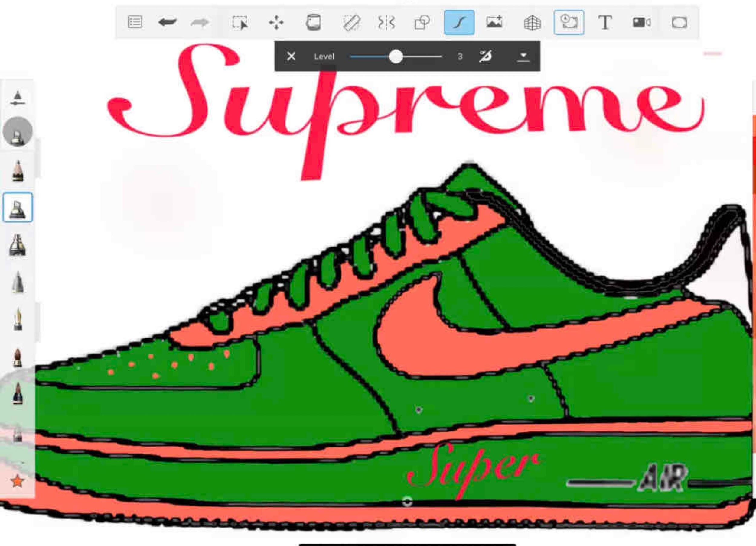Open the Ruler guides tool

pos(351,23)
